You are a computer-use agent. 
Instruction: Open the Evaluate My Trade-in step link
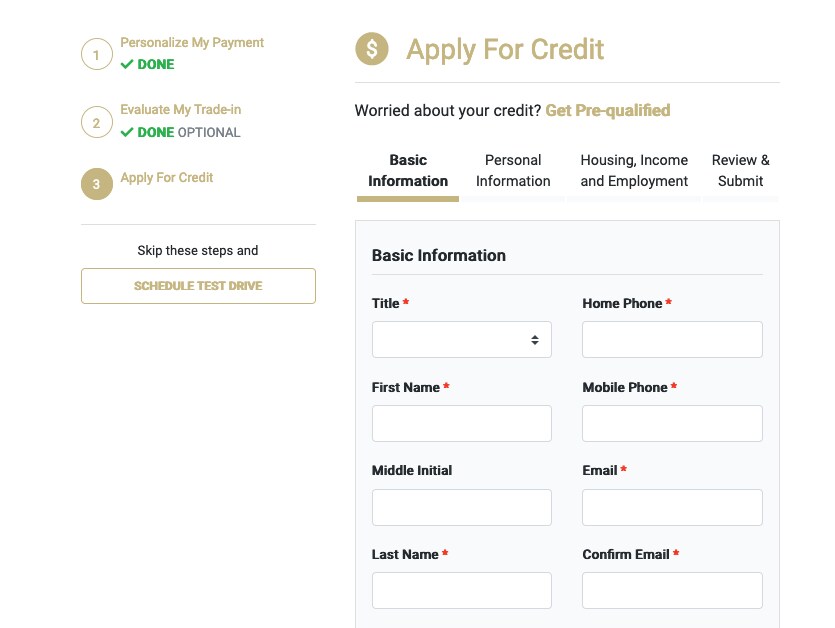tap(181, 110)
